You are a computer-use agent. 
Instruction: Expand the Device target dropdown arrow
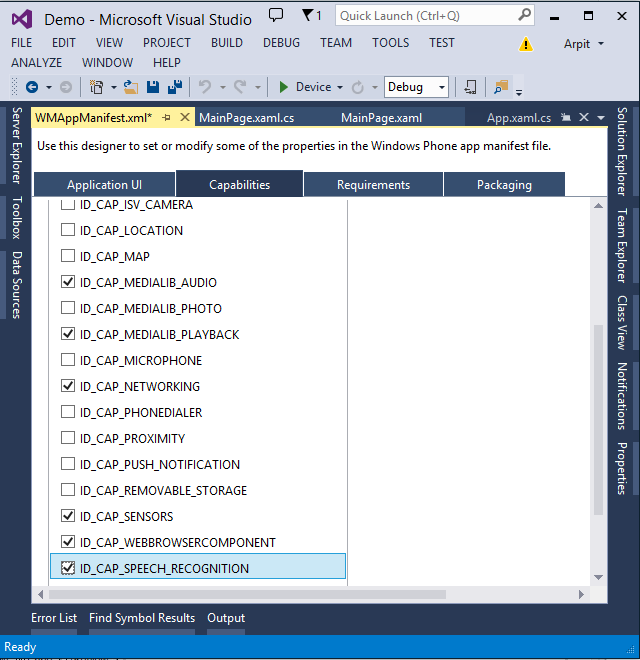340,88
